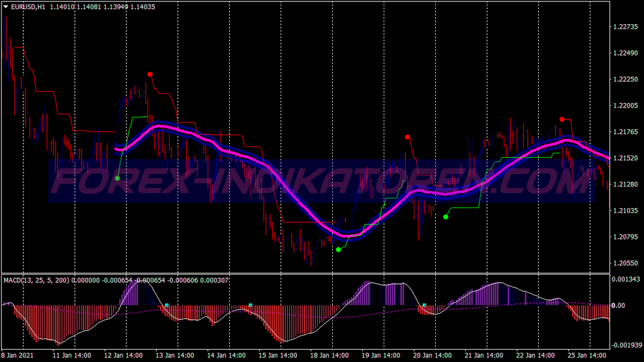Viewport: 644px width, 362px height.
Task: Click the cyan MACD marker near 15 Jan
Action: pyautogui.click(x=251, y=305)
